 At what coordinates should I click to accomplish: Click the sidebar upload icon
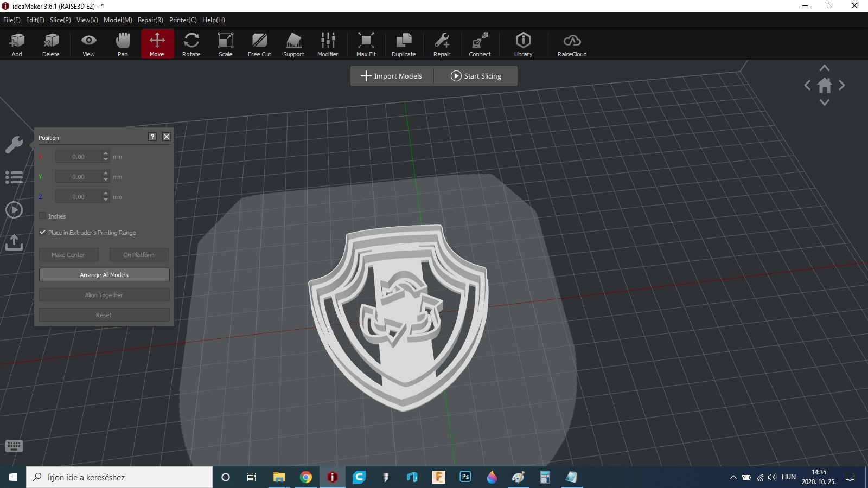tap(14, 242)
